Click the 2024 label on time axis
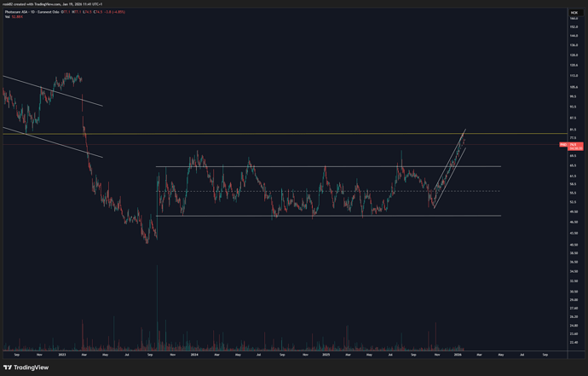588x376 pixels. pos(194,352)
